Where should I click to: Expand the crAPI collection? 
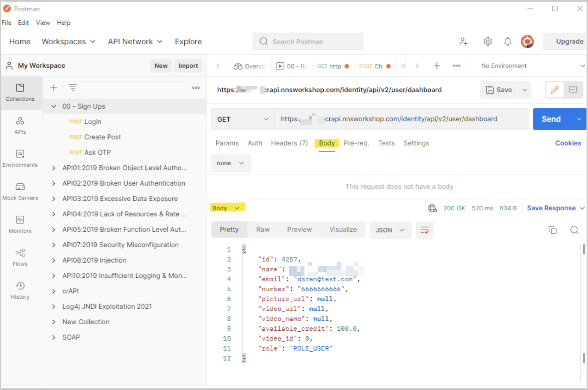click(54, 291)
